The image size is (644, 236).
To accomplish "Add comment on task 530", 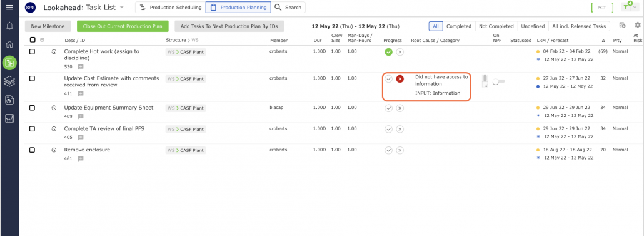I will pos(81,66).
